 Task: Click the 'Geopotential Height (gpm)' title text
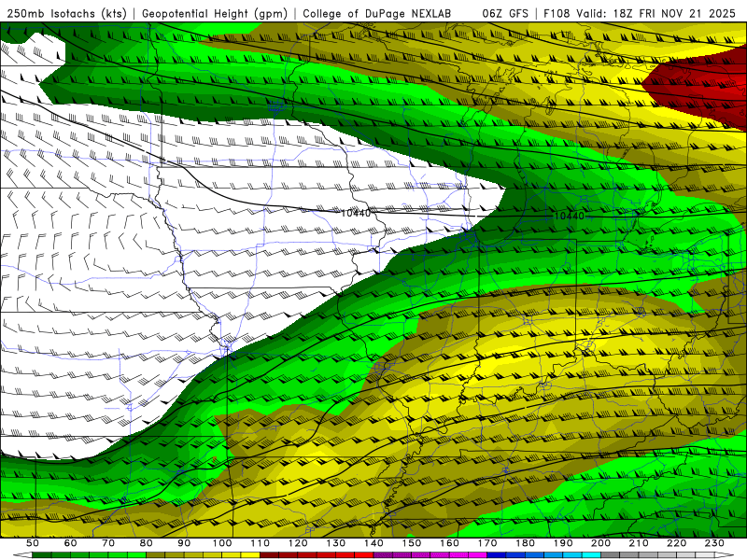pos(215,13)
